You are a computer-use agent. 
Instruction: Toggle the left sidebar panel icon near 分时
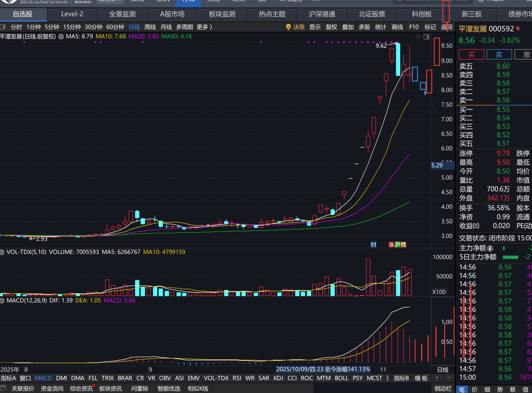click(3, 27)
